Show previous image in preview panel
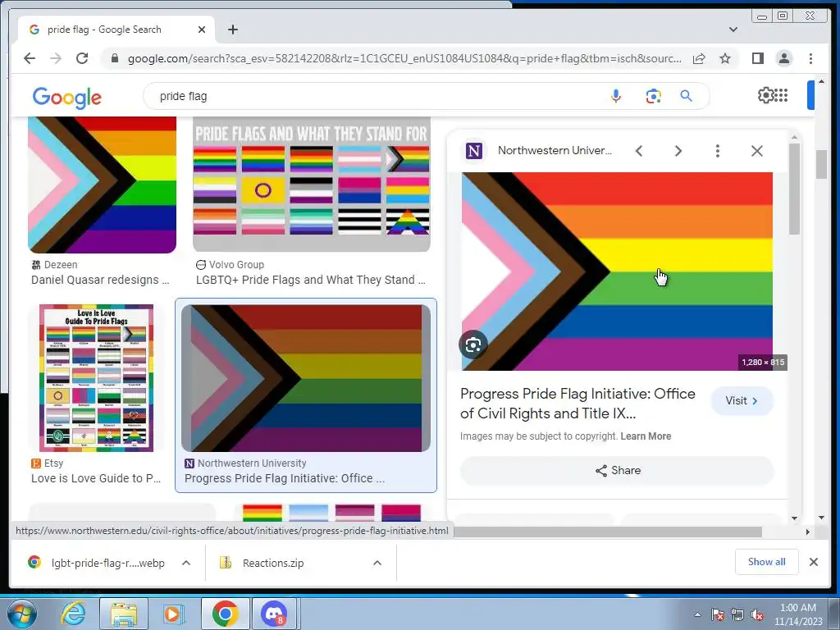The image size is (840, 630). tap(639, 151)
